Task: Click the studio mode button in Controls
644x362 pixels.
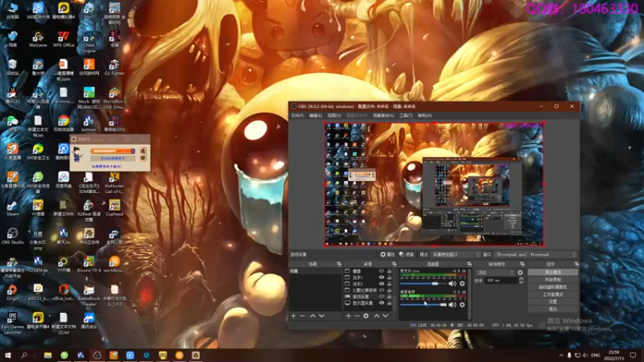Action: [x=553, y=294]
